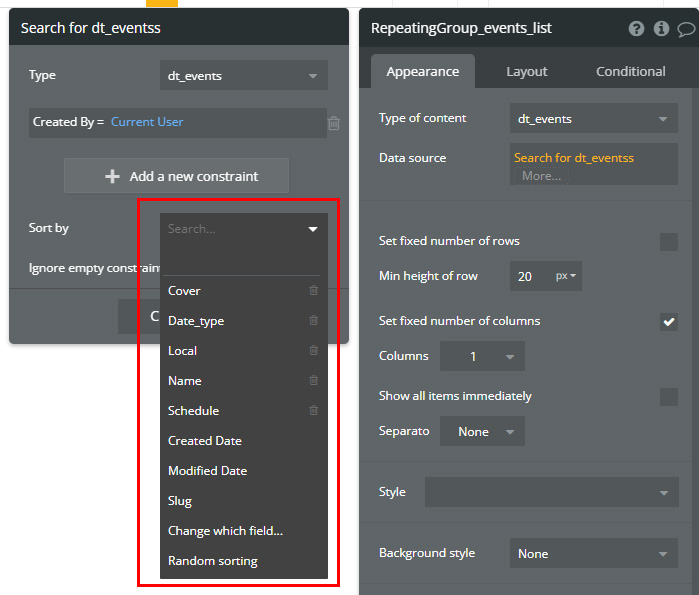Click Add a new constraint button
The width and height of the screenshot is (699, 595).
(x=176, y=176)
